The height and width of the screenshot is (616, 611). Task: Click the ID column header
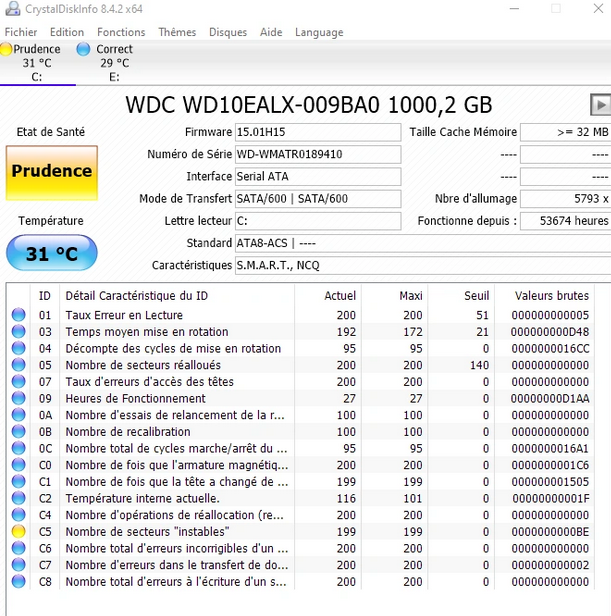(45, 295)
